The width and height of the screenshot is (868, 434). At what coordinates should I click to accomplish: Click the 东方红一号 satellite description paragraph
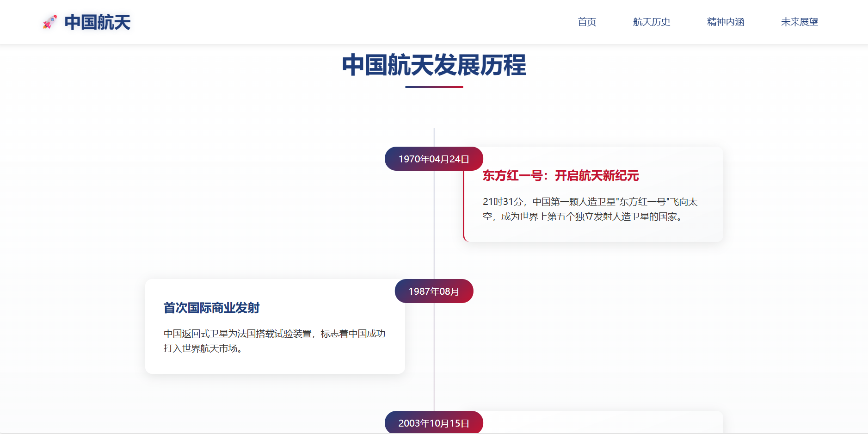590,209
